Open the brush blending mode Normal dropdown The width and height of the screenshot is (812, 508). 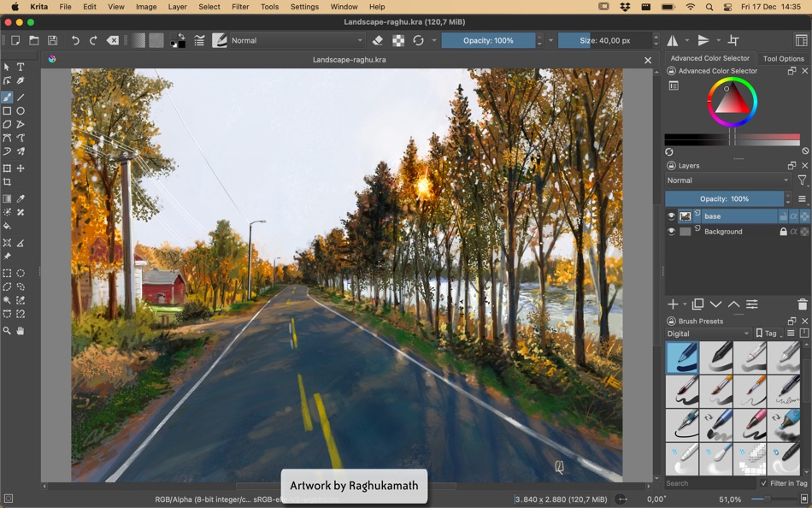[x=297, y=40]
